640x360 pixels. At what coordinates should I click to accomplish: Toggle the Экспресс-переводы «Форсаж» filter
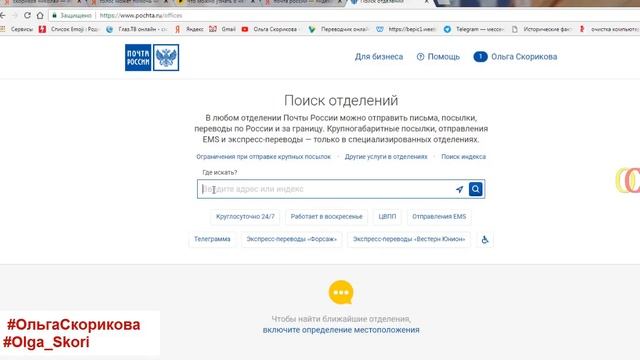coord(291,240)
